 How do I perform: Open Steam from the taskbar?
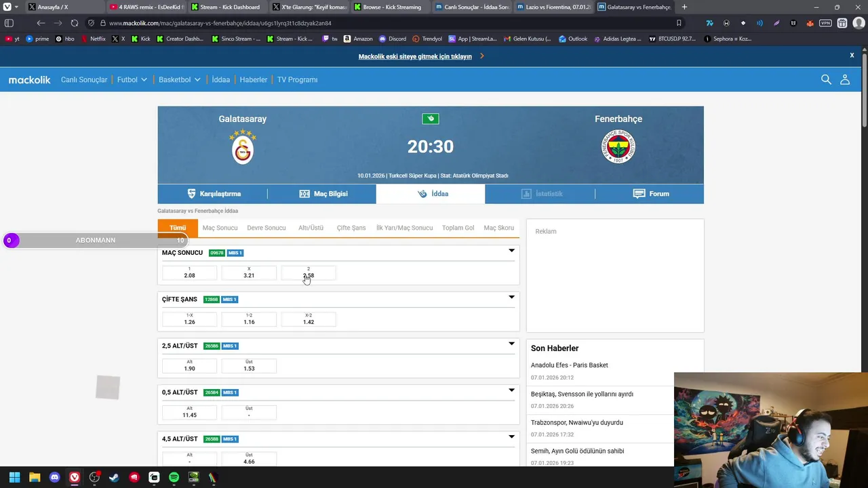tap(114, 477)
